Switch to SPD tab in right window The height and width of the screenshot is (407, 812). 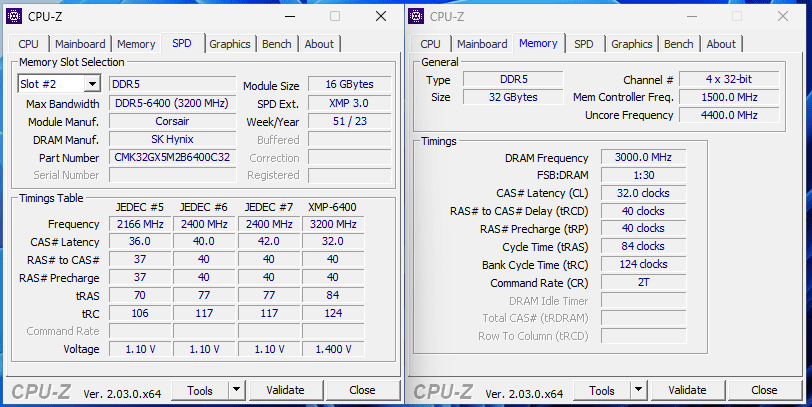point(584,44)
